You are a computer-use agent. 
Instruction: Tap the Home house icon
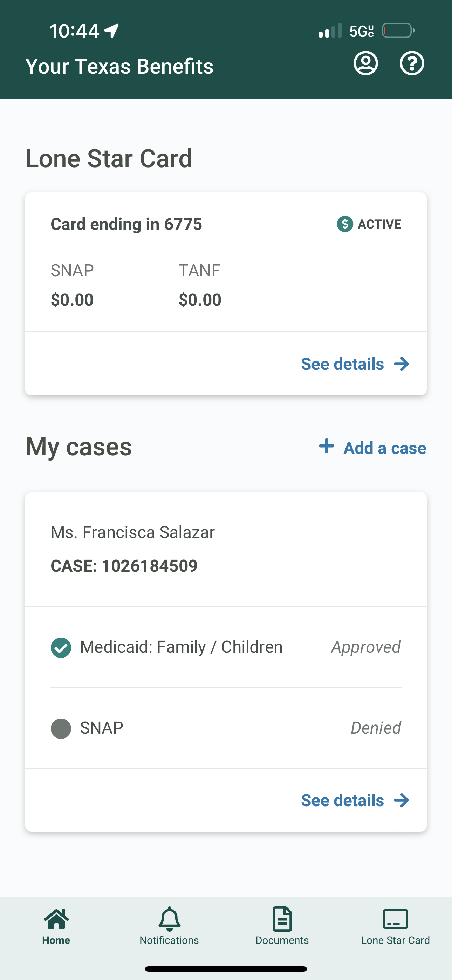click(x=56, y=919)
